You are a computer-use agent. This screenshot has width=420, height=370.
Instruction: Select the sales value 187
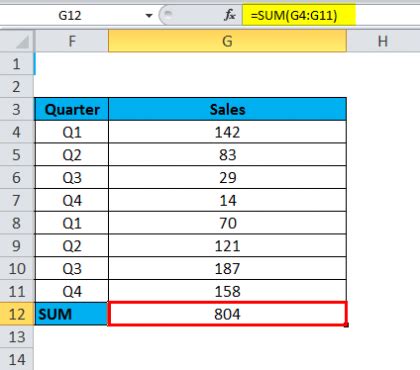click(228, 269)
